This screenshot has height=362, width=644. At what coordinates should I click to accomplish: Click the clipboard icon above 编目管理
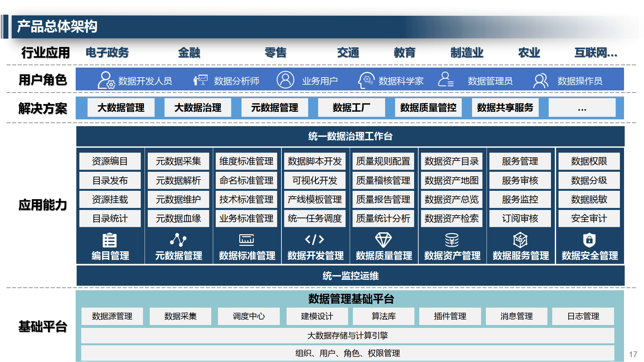(109, 240)
